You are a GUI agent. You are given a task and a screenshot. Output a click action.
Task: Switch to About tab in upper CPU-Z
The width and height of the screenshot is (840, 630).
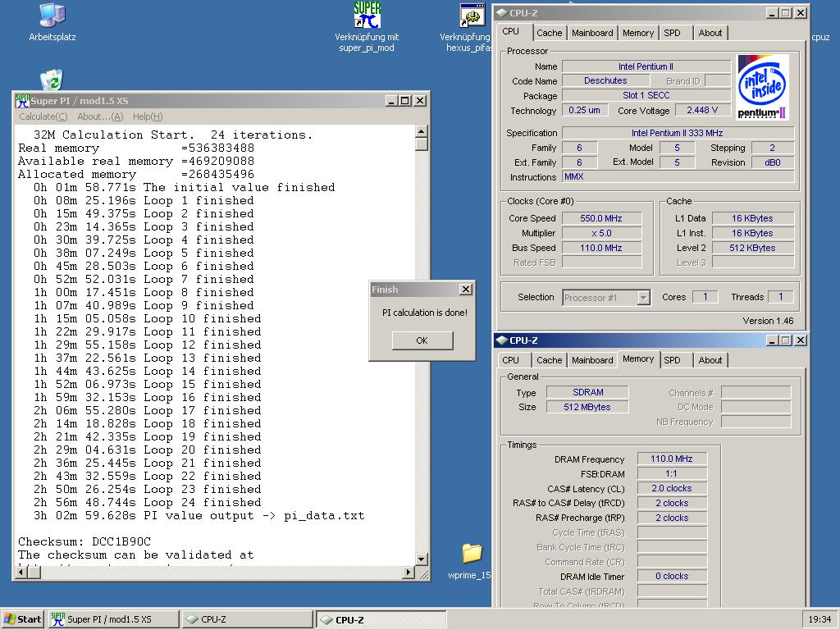(x=710, y=33)
